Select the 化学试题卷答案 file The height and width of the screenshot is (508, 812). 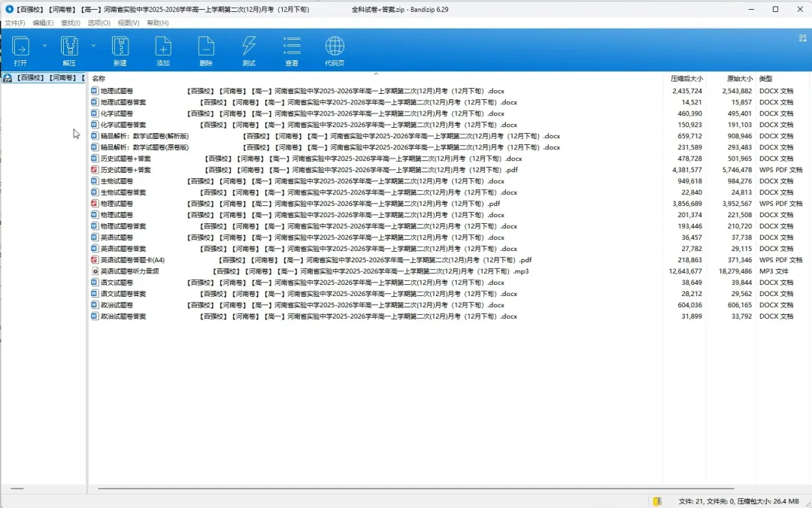point(304,125)
